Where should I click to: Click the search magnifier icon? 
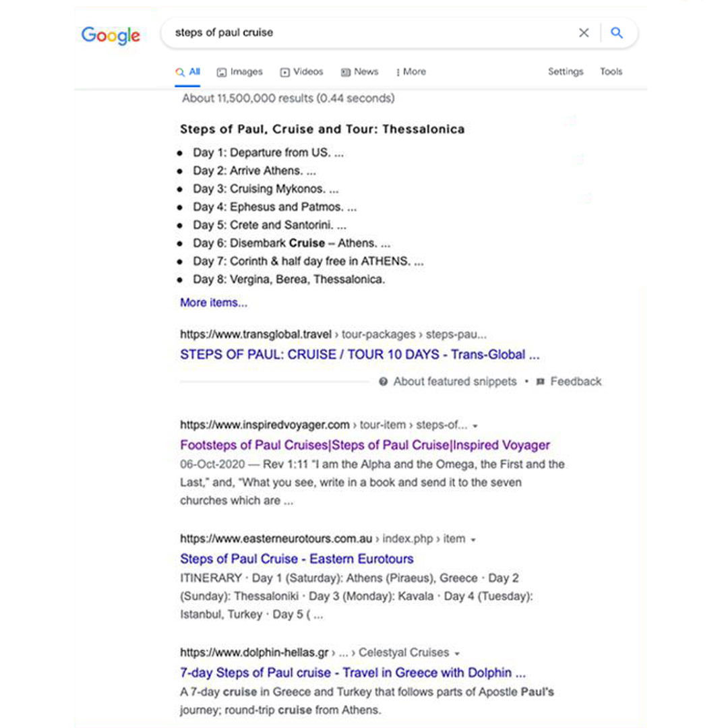click(x=617, y=32)
